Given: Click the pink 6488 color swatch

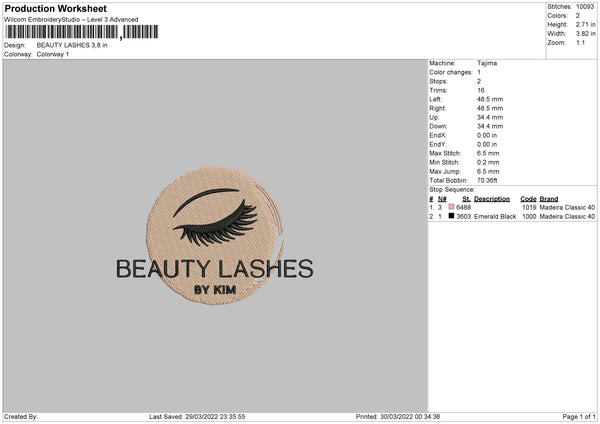Looking at the screenshot, I should click(x=451, y=207).
